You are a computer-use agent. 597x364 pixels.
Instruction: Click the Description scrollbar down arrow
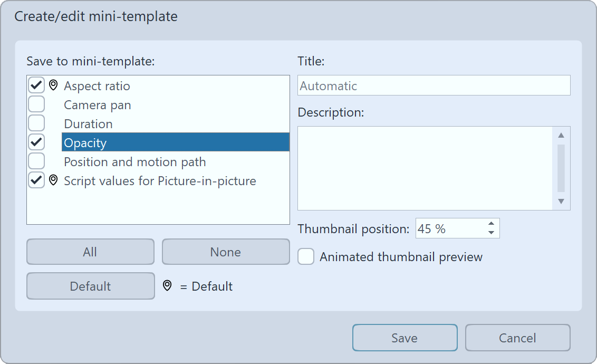(562, 202)
